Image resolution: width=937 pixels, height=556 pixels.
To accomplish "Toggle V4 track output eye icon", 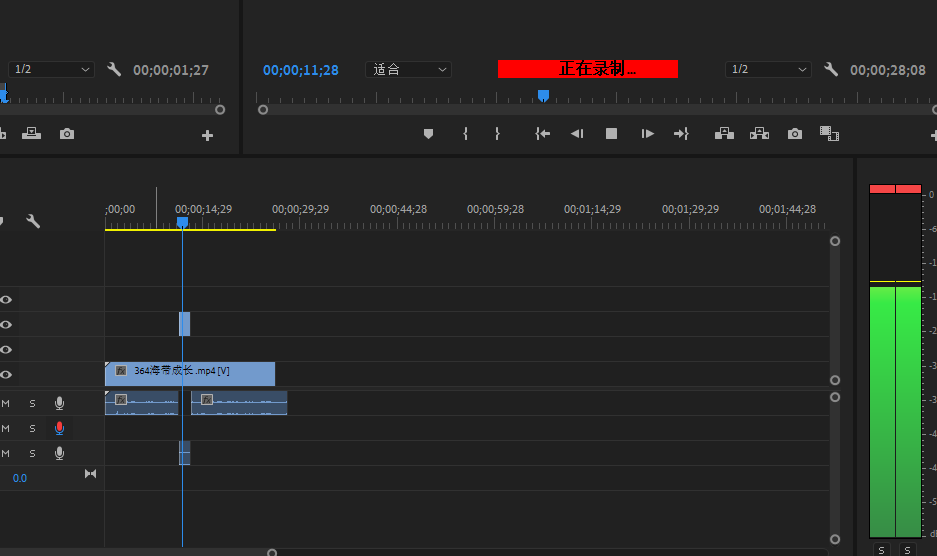I will pos(6,300).
